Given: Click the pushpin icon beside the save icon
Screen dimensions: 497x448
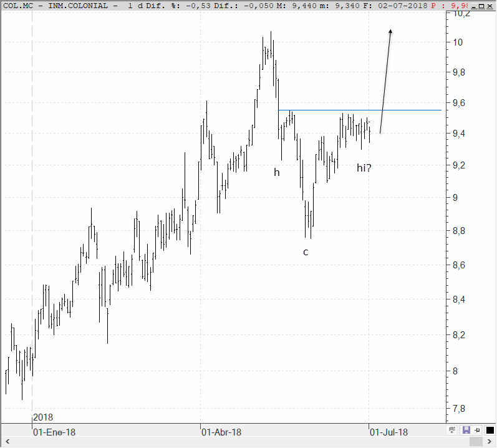Looking at the screenshot, I should click(478, 431).
